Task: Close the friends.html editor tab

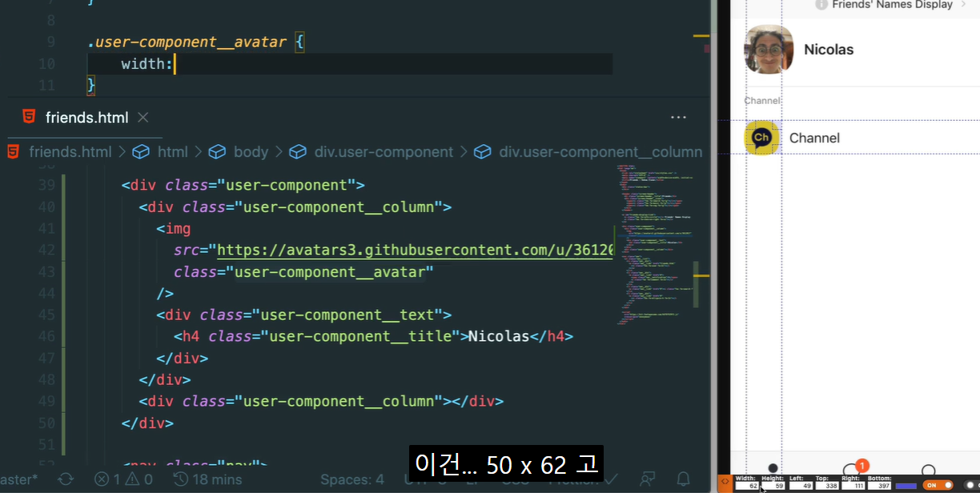Action: pos(143,118)
